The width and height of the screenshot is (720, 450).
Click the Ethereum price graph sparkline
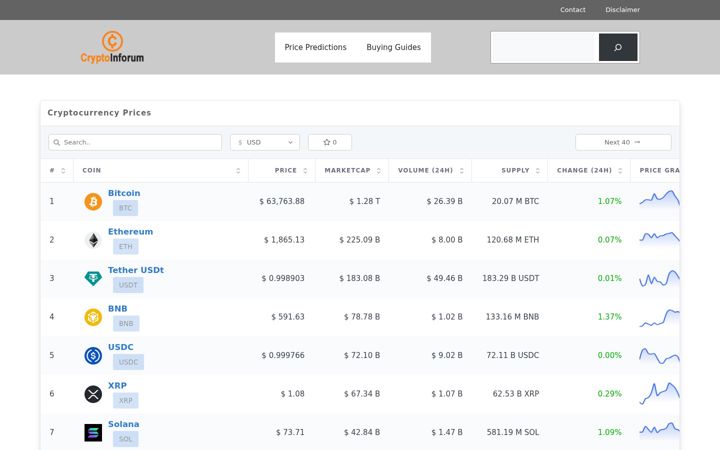point(659,237)
